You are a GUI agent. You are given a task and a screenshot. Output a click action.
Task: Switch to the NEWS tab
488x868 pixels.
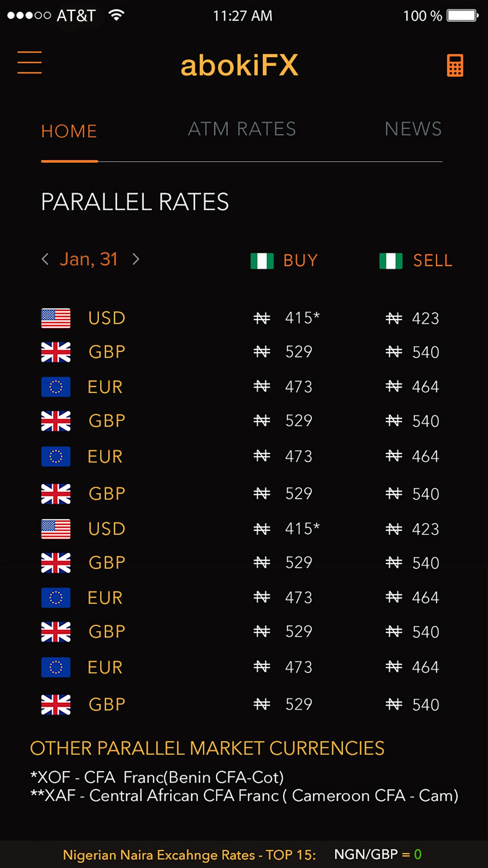(413, 129)
